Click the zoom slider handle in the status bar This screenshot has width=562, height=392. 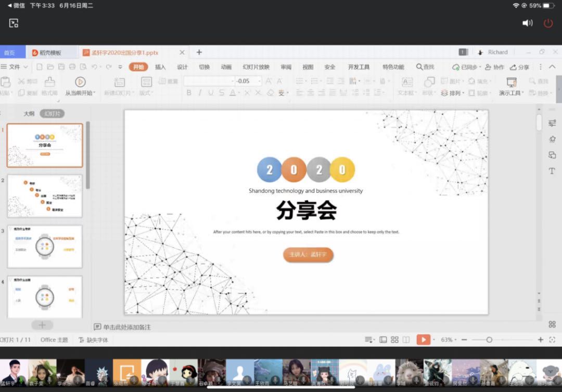click(x=489, y=339)
